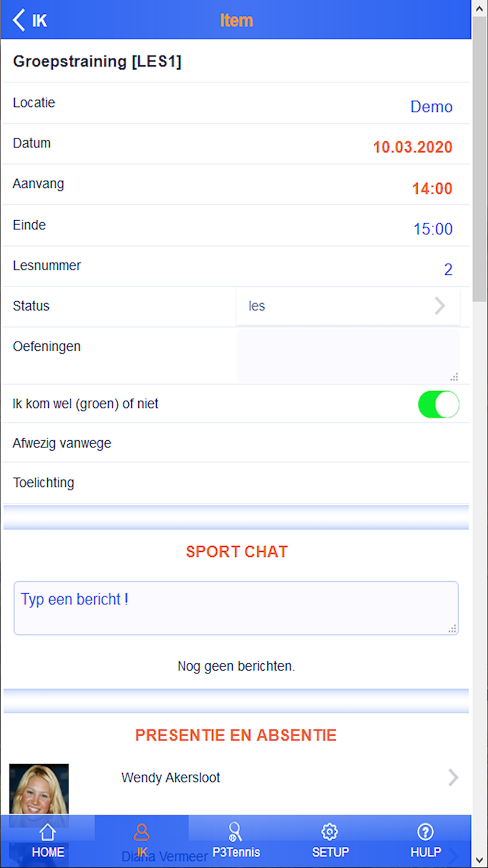The image size is (488, 868).
Task: Click the Oefeningen text area
Action: coord(348,355)
